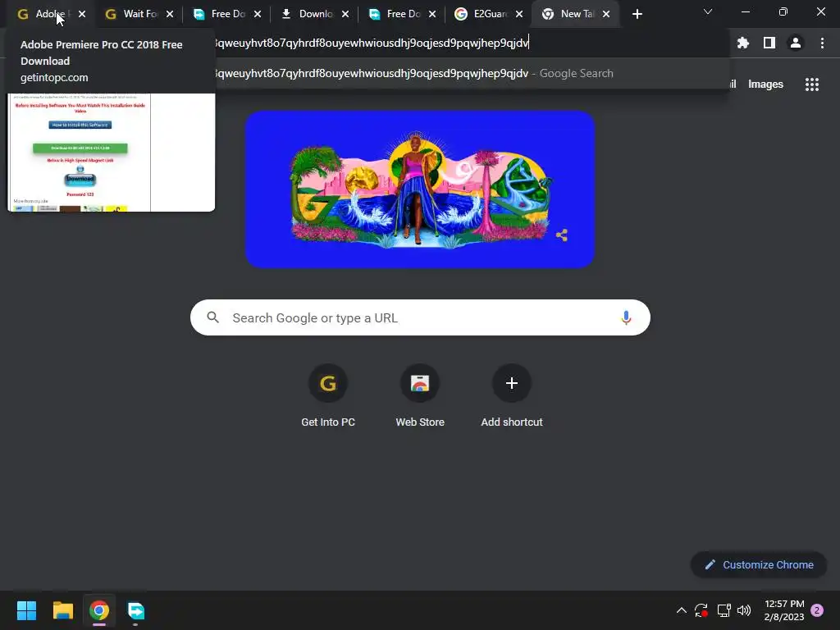
Task: Switch to the E2Guard tab
Action: (490, 14)
